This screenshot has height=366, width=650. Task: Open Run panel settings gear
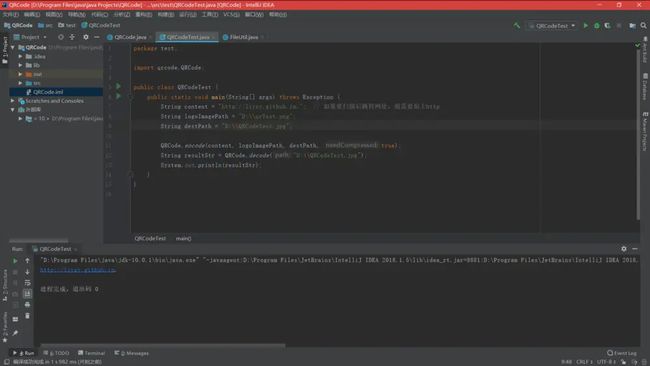pos(624,249)
